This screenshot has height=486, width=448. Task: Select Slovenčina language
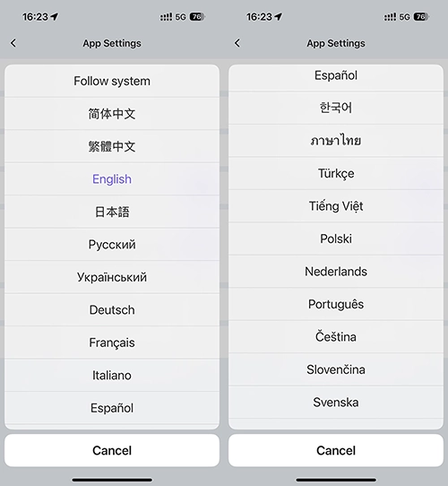pos(336,369)
